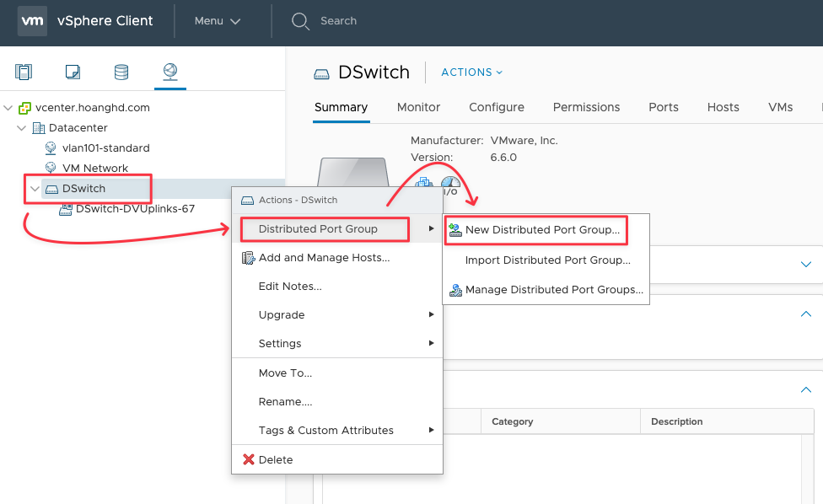
Task: Select Rename... menu entry
Action: click(x=337, y=402)
